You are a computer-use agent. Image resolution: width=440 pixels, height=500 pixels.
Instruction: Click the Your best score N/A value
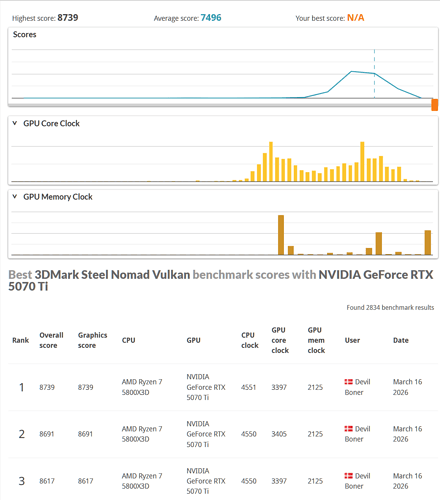point(356,18)
